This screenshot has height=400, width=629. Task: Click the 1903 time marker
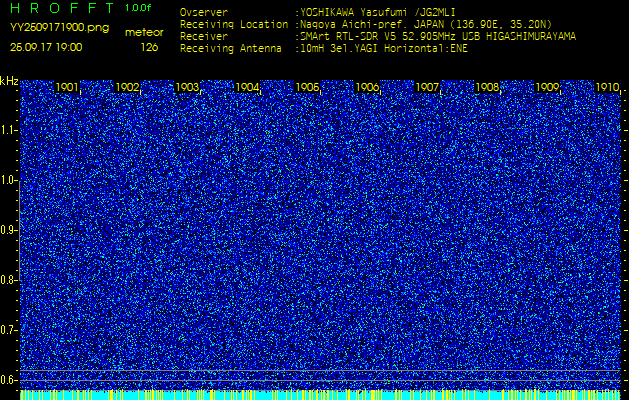tap(187, 87)
